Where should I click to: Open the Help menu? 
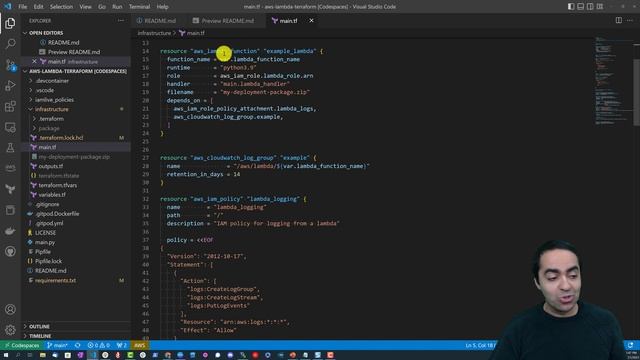tap(162, 7)
